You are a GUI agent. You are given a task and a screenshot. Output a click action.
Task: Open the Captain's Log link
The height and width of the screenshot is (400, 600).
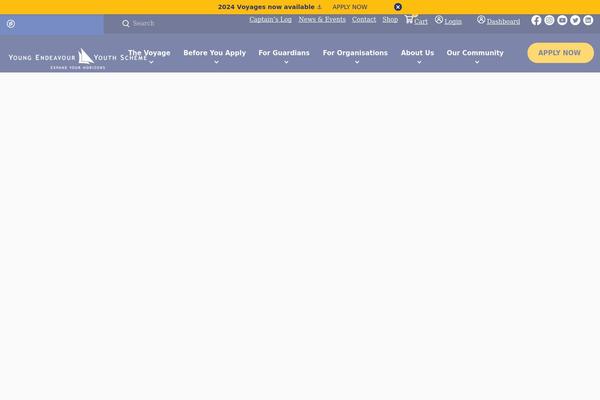(270, 20)
